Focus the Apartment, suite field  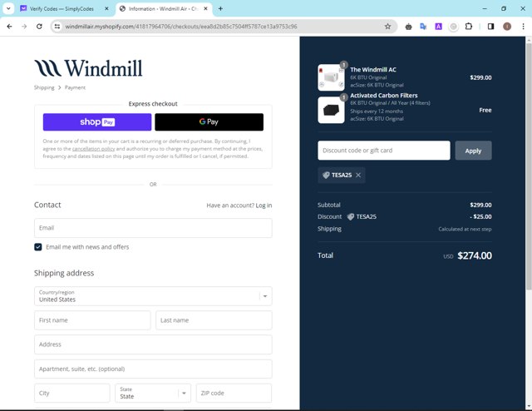pyautogui.click(x=153, y=369)
